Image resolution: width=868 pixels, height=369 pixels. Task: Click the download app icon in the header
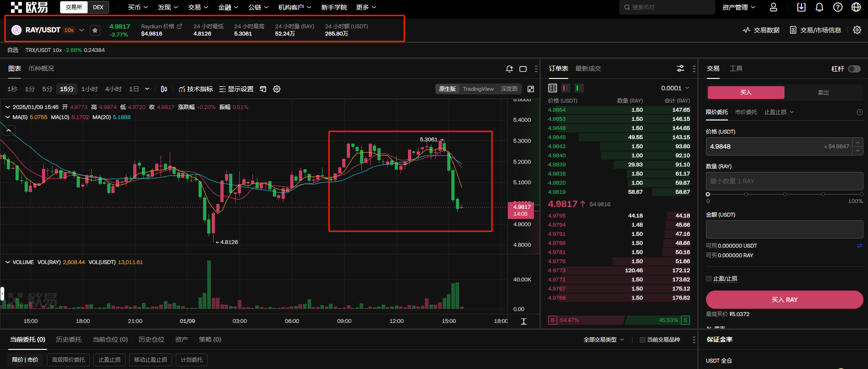801,7
